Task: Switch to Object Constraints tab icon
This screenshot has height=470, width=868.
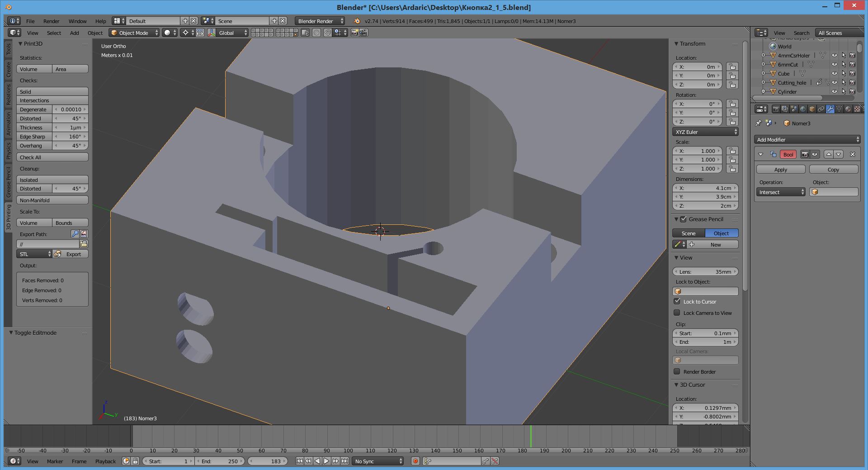Action: coord(821,109)
